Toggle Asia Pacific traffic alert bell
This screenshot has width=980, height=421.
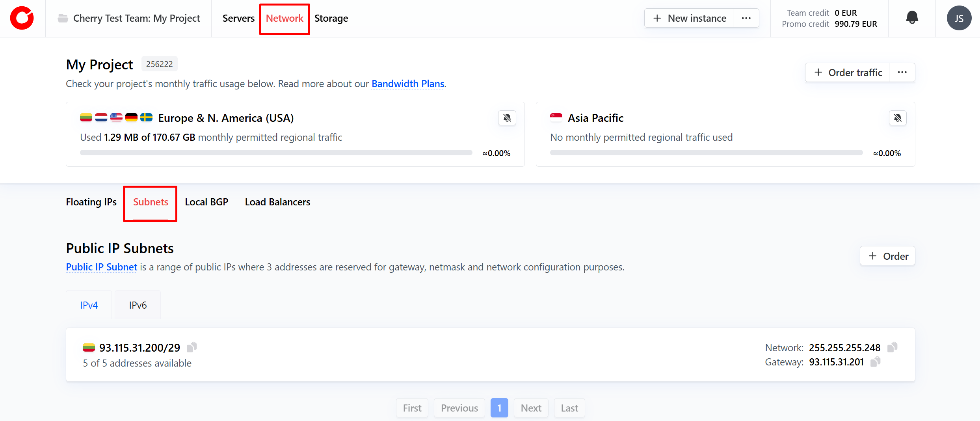point(897,118)
